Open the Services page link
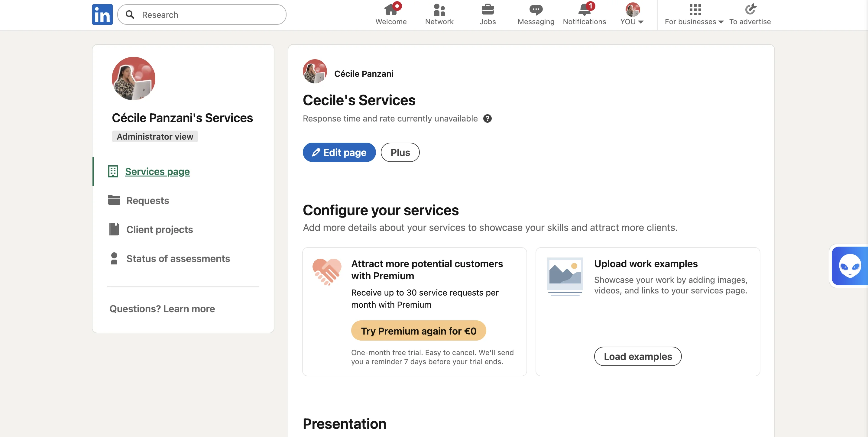The height and width of the screenshot is (437, 868). pyautogui.click(x=157, y=171)
